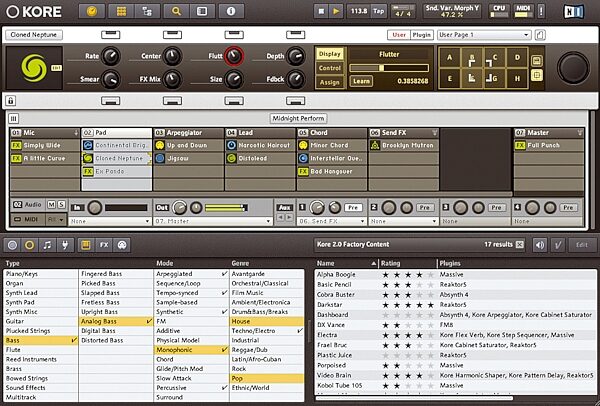Switch to the Plugin tab
This screenshot has height=406, width=600.
[422, 35]
